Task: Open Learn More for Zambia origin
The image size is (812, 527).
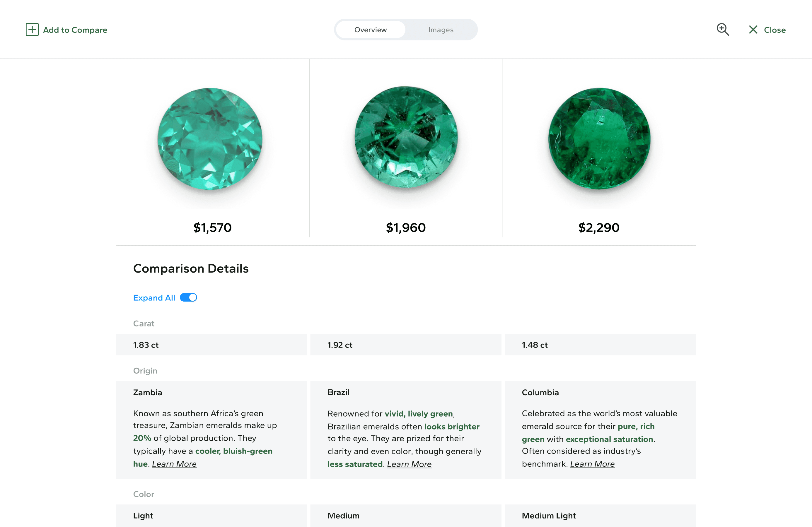Action: click(x=174, y=464)
